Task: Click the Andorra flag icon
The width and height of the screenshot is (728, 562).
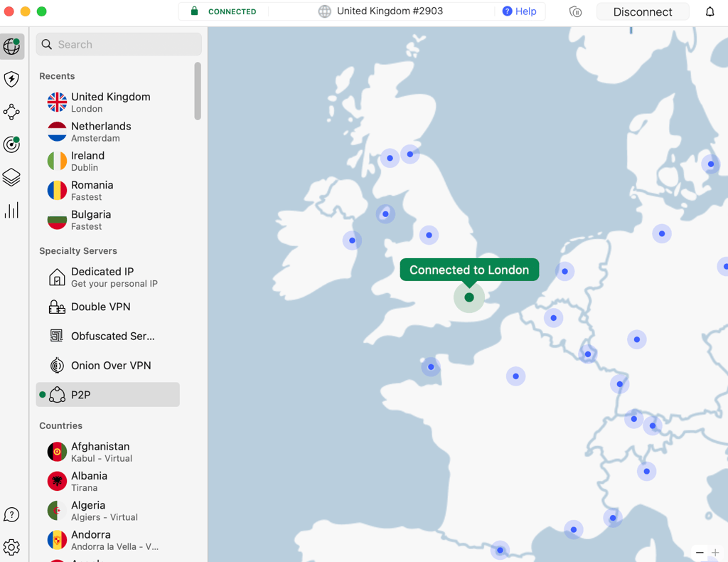Action: (57, 540)
